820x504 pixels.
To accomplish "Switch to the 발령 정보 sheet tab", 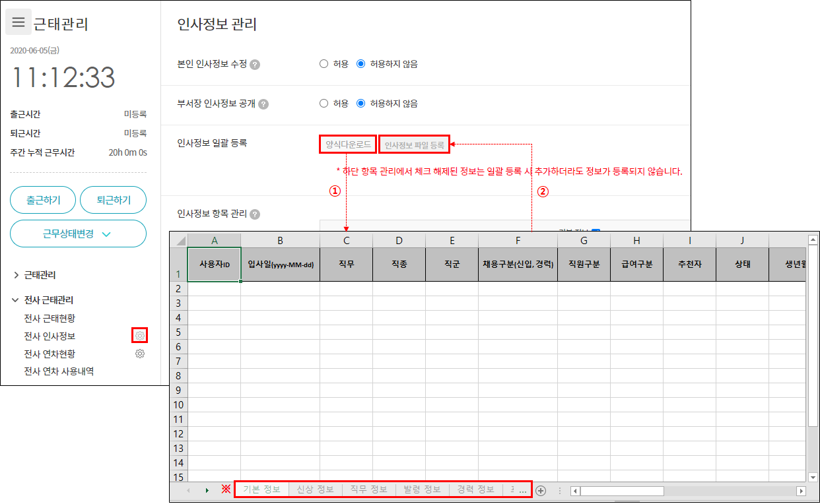I will tap(422, 489).
